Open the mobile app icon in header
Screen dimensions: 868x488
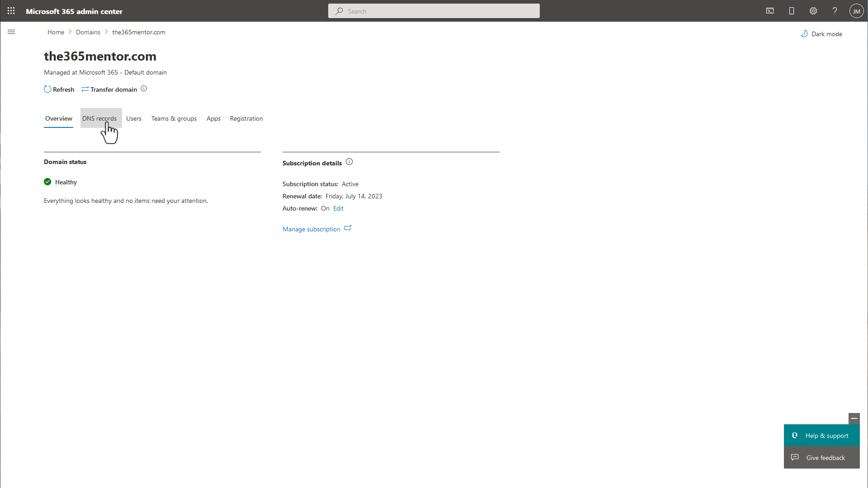792,11
